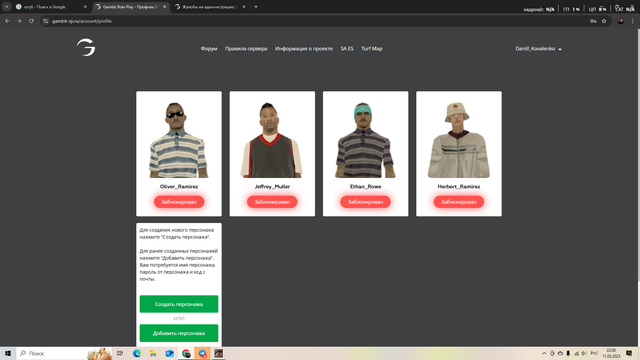Close the Жалобы на администрацию tab
The height and width of the screenshot is (360, 640).
244,7
